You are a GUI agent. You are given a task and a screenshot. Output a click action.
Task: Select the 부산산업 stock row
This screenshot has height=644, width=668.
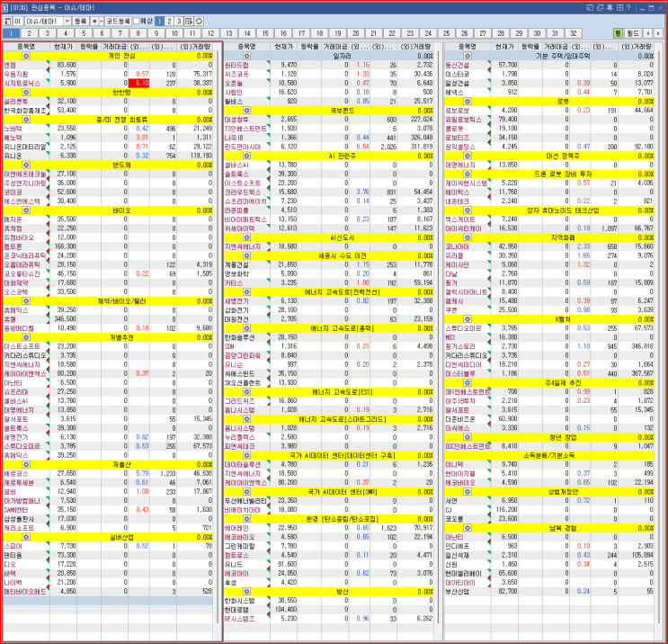coord(549,592)
